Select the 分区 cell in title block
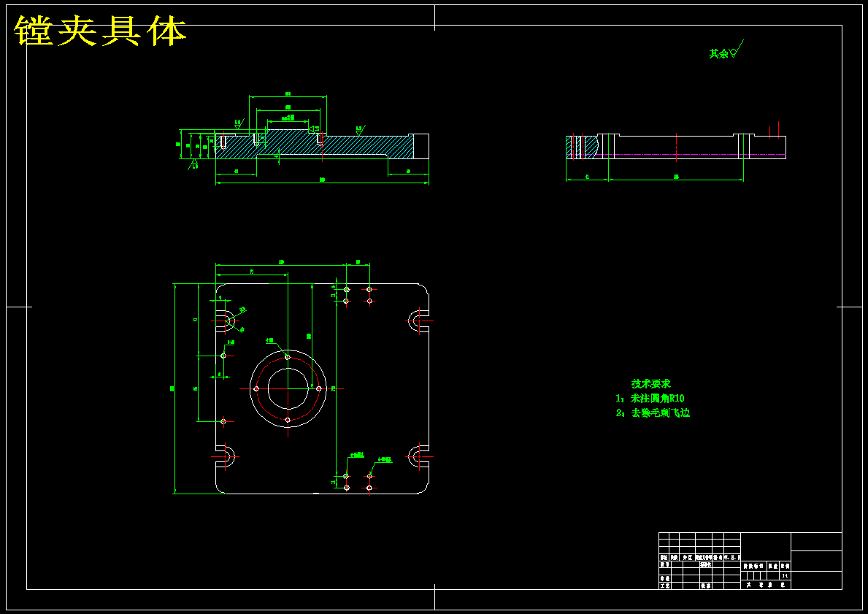This screenshot has height=614, width=868. click(687, 558)
